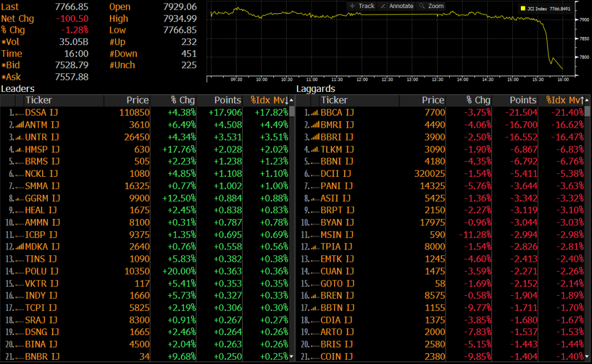
Task: Click the Leaders list scroll-down arrow
Action: point(291,356)
